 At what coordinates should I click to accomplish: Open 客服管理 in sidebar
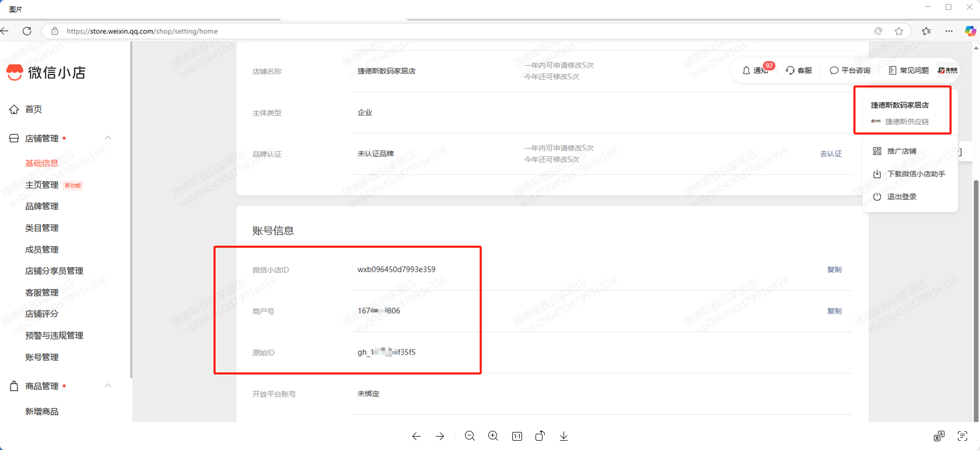pyautogui.click(x=42, y=293)
